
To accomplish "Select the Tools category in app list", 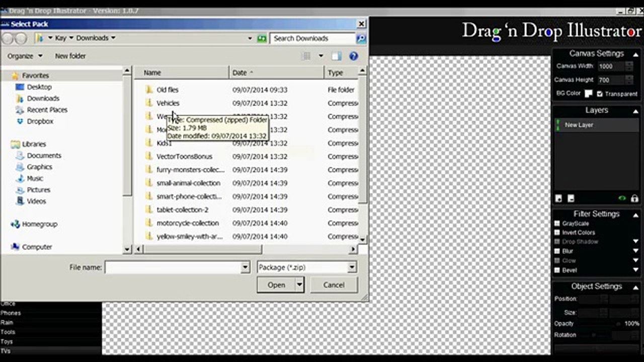I will [x=8, y=332].
